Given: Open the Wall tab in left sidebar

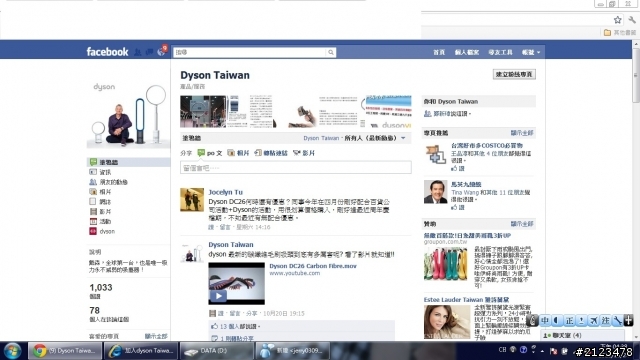Looking at the screenshot, I should [x=128, y=162].
